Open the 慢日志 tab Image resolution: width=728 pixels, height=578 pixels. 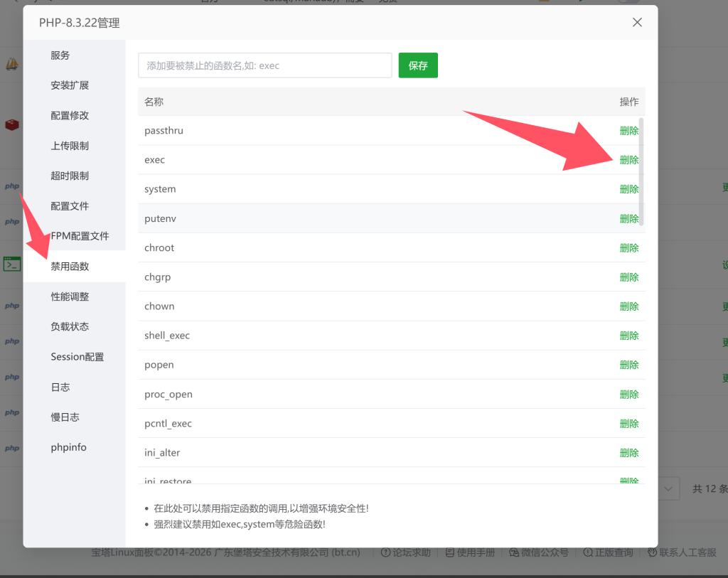[x=65, y=417]
